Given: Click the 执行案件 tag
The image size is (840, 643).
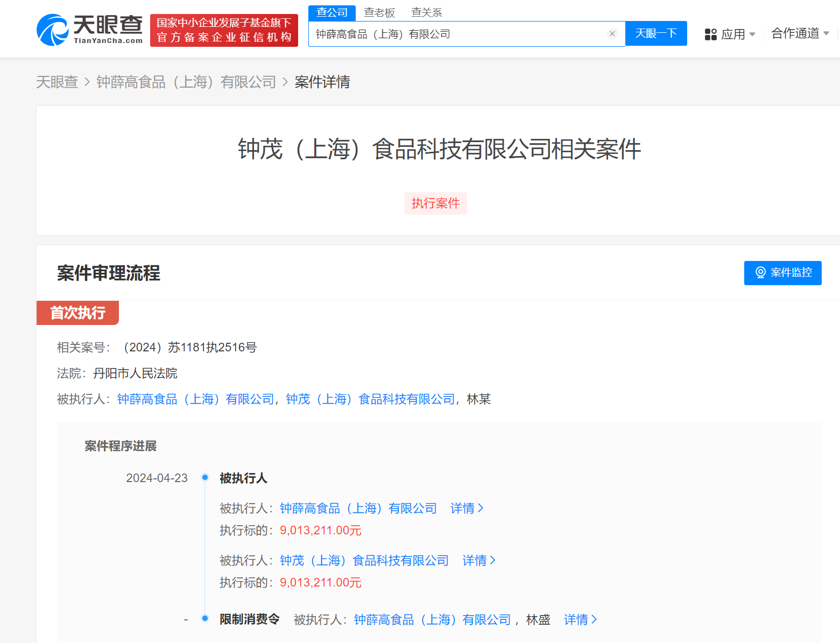Looking at the screenshot, I should coord(435,203).
